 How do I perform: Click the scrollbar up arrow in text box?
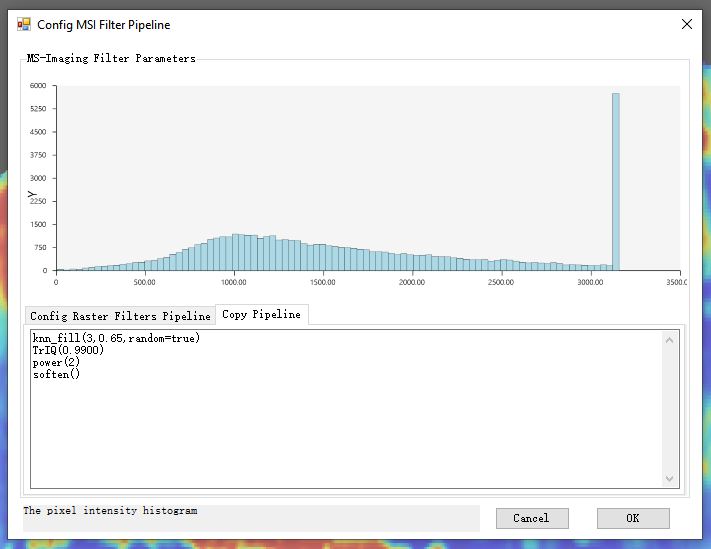(670, 340)
